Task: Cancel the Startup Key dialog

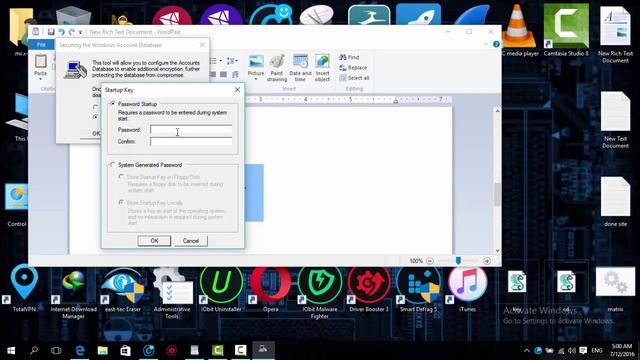Action: 191,241
